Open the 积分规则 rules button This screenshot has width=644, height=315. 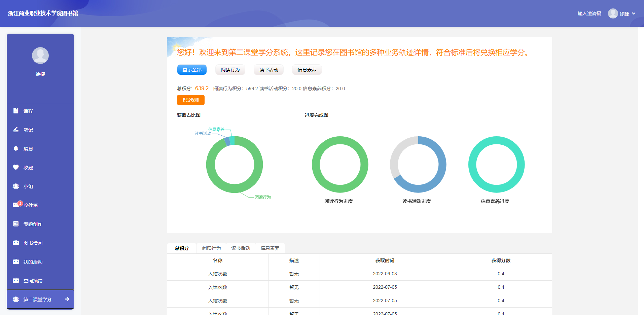[191, 100]
